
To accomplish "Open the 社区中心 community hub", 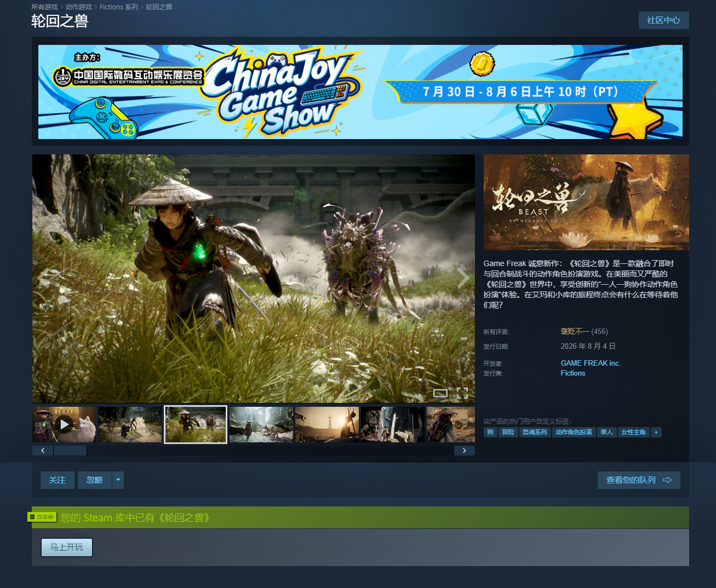I will point(663,20).
